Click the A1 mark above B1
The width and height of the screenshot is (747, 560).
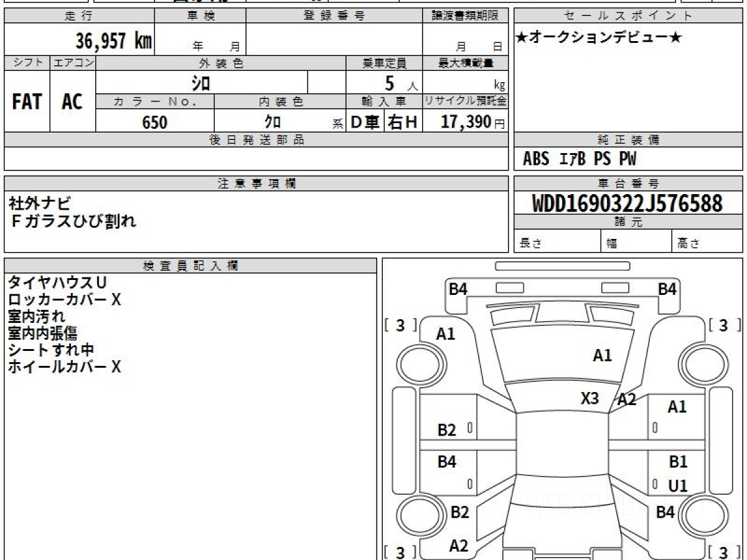click(677, 408)
